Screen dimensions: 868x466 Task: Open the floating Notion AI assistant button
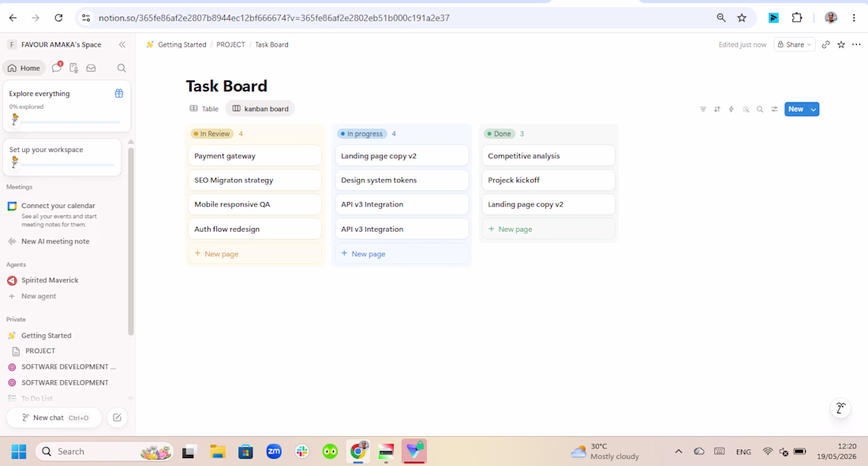pos(840,408)
